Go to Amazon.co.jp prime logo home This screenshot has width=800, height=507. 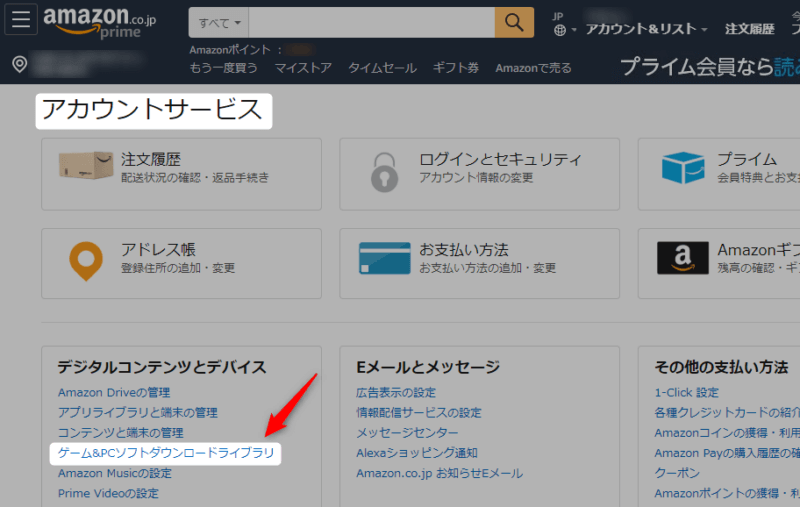pyautogui.click(x=100, y=22)
